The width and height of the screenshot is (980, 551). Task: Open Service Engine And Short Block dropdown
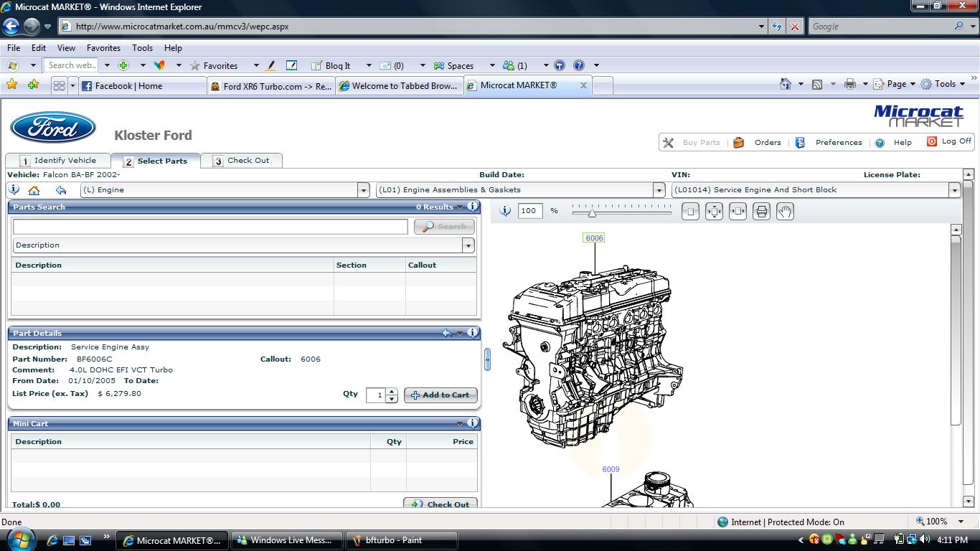click(954, 190)
